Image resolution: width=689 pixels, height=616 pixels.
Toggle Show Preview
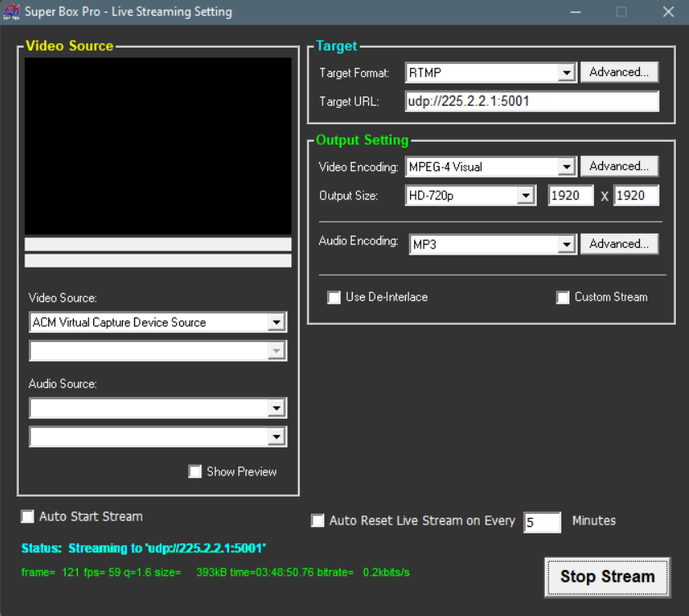tap(195, 471)
